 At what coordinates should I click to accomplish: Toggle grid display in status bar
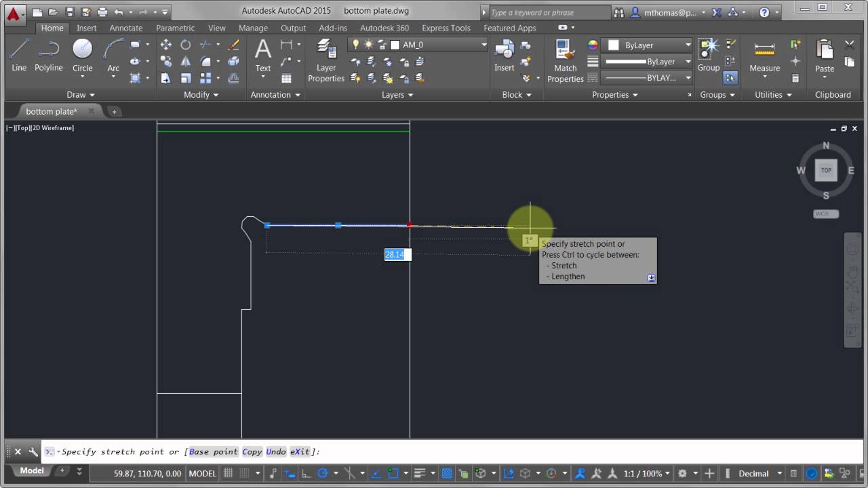coord(229,473)
